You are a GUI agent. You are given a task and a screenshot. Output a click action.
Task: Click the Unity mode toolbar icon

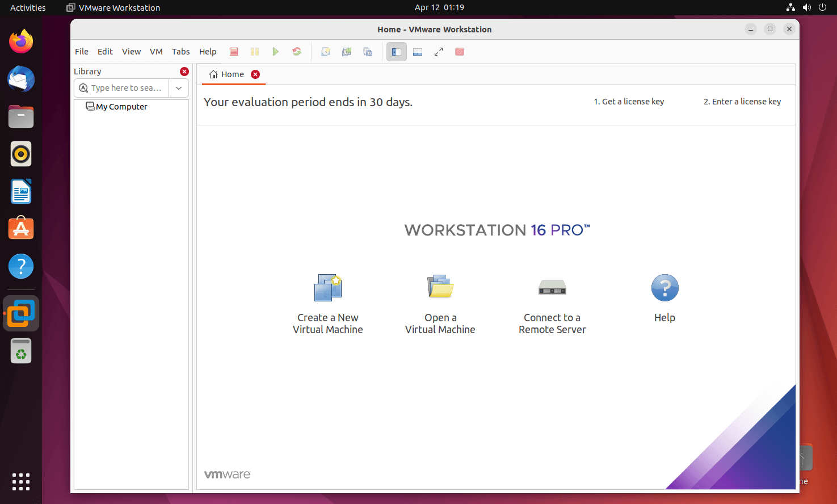pos(460,52)
